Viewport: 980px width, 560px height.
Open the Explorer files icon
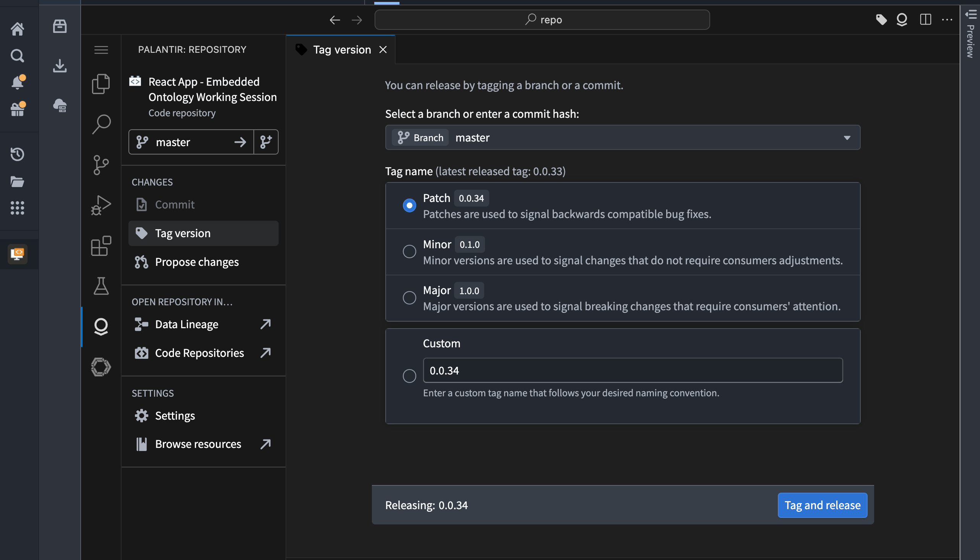tap(101, 84)
